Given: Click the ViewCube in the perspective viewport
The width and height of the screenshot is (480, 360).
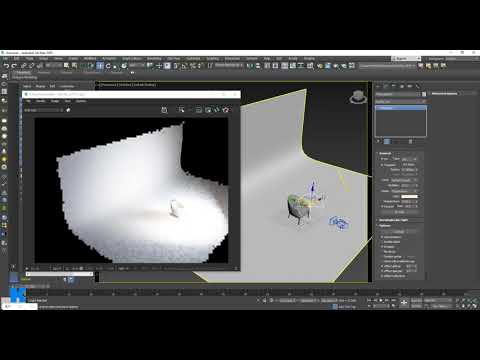Looking at the screenshot, I should (x=358, y=97).
